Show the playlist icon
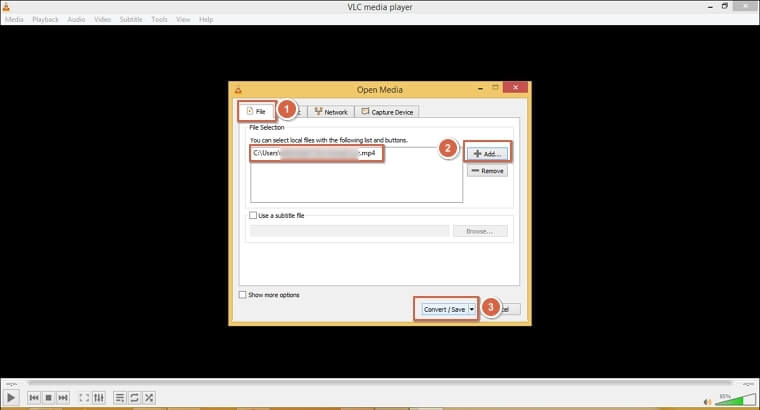Screen dimensions: 760x410 tap(120, 398)
